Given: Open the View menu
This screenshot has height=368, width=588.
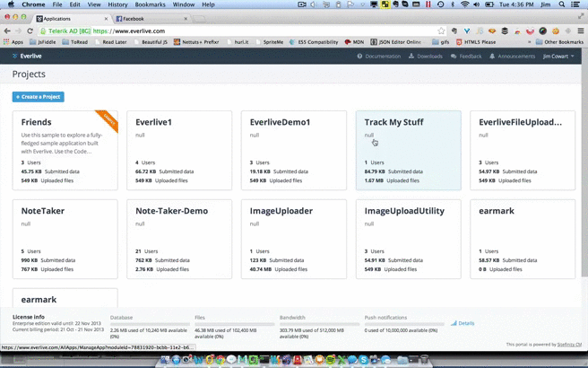Looking at the screenshot, I should click(94, 4).
